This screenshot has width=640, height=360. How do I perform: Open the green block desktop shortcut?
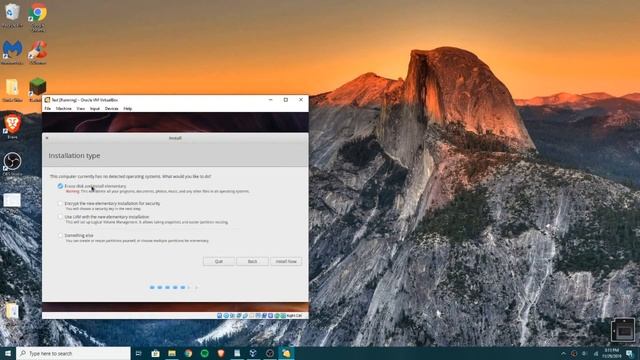tap(38, 89)
